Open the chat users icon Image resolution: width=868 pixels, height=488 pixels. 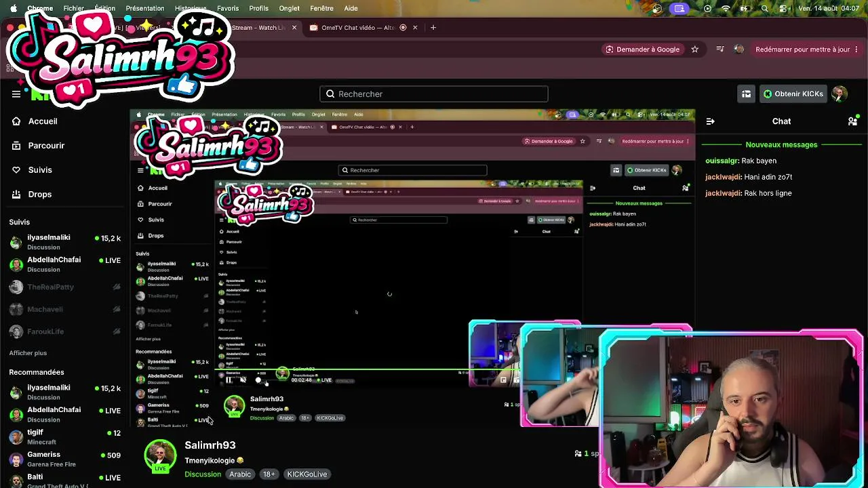click(x=852, y=121)
